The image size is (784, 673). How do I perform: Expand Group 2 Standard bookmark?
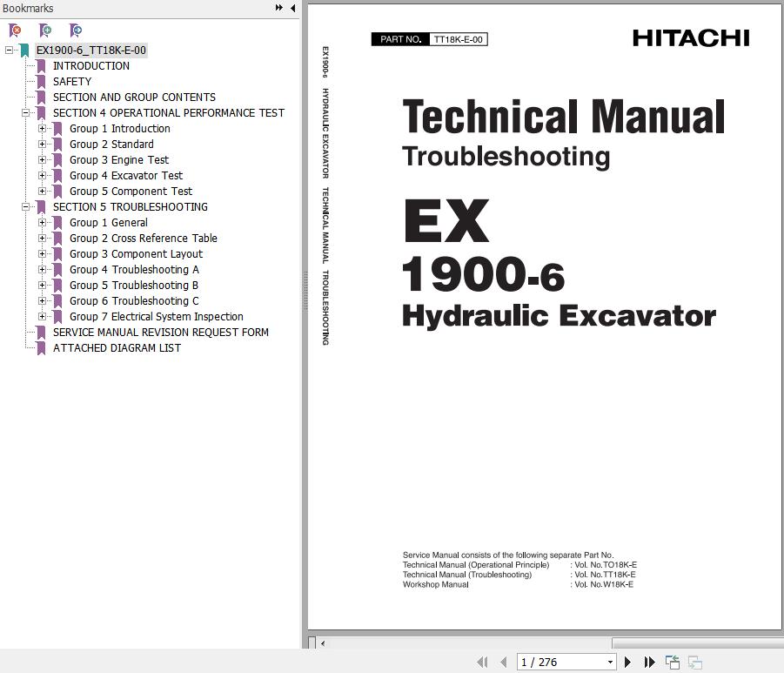[x=42, y=145]
